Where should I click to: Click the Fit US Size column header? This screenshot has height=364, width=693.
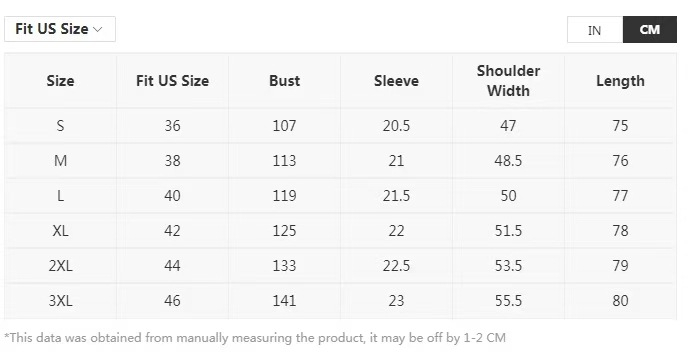172,81
